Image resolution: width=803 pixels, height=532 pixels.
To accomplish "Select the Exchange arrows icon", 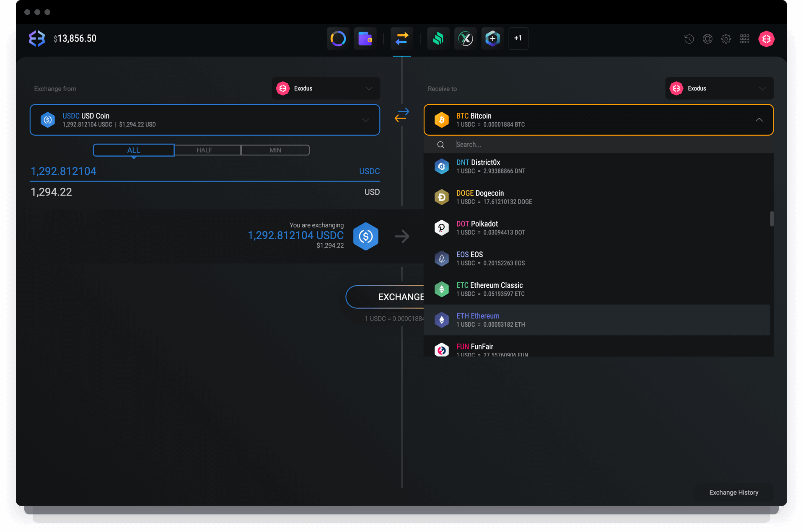I will click(401, 38).
